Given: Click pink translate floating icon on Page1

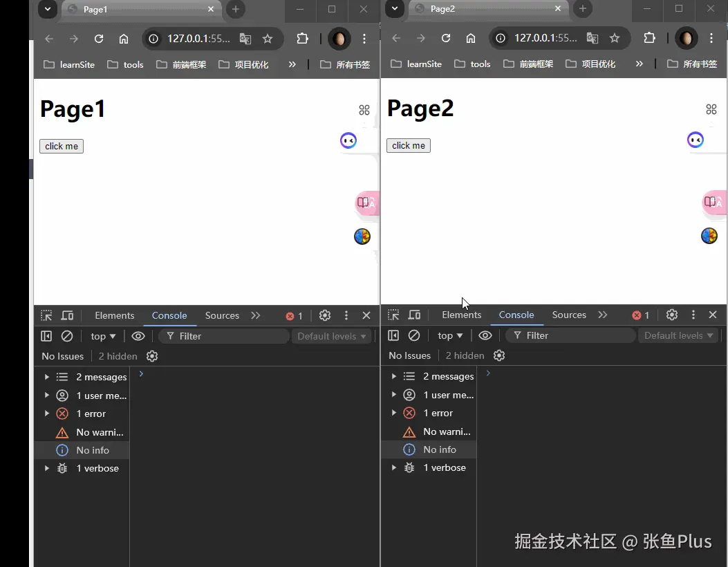Looking at the screenshot, I should pyautogui.click(x=367, y=203).
